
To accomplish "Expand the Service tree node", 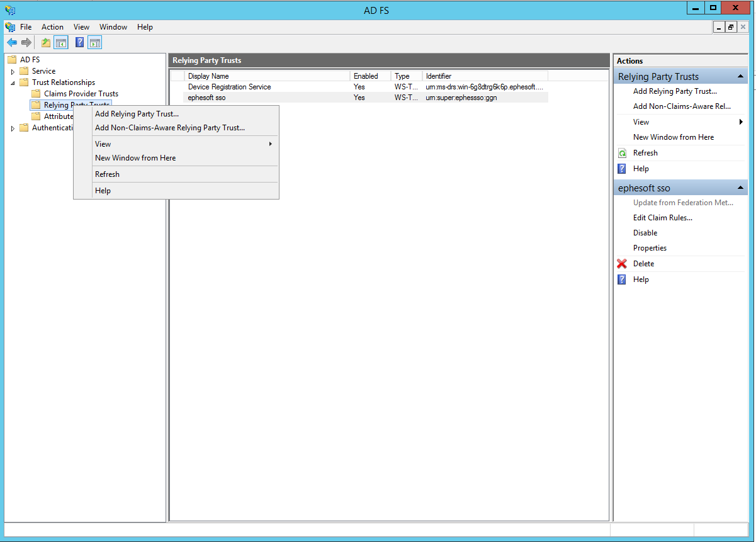I will (x=13, y=72).
